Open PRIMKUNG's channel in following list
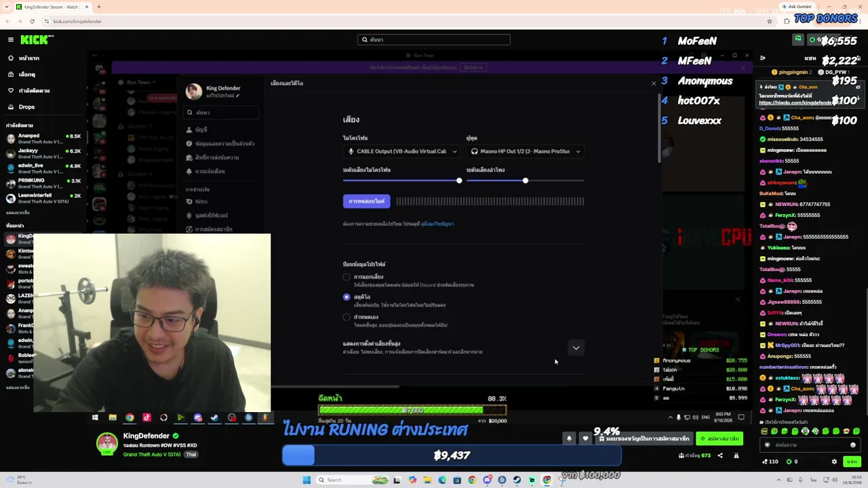 tap(43, 184)
